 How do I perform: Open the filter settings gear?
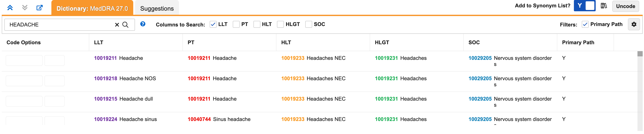634,25
